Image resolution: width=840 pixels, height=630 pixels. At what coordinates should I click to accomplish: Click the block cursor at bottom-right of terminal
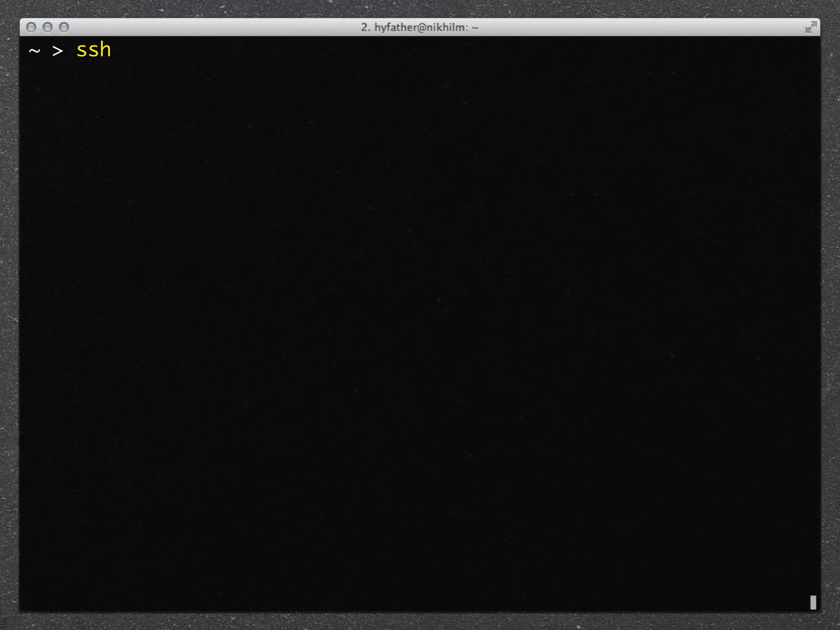tap(813, 603)
